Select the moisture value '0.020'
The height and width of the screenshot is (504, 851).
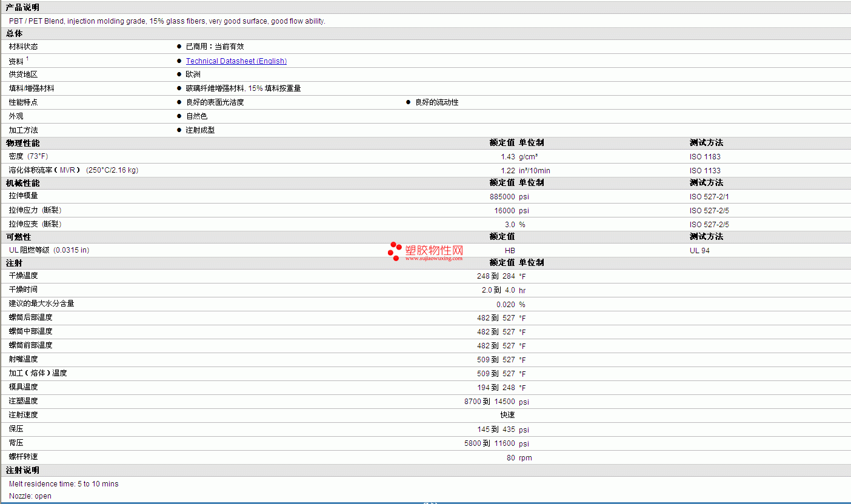coord(506,305)
